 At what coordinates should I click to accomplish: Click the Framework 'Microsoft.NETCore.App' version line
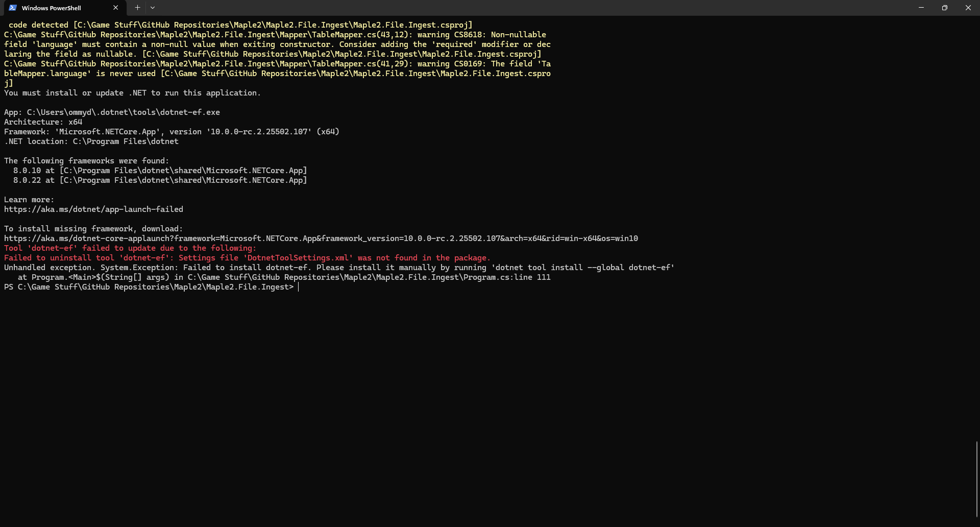tap(171, 132)
